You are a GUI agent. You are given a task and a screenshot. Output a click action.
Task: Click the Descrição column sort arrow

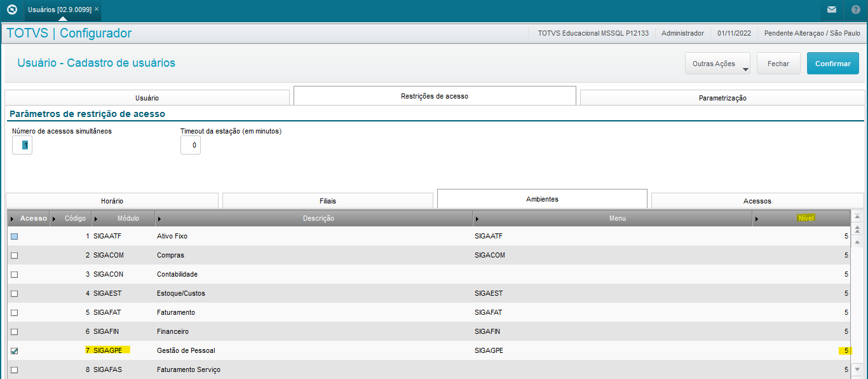(x=159, y=219)
